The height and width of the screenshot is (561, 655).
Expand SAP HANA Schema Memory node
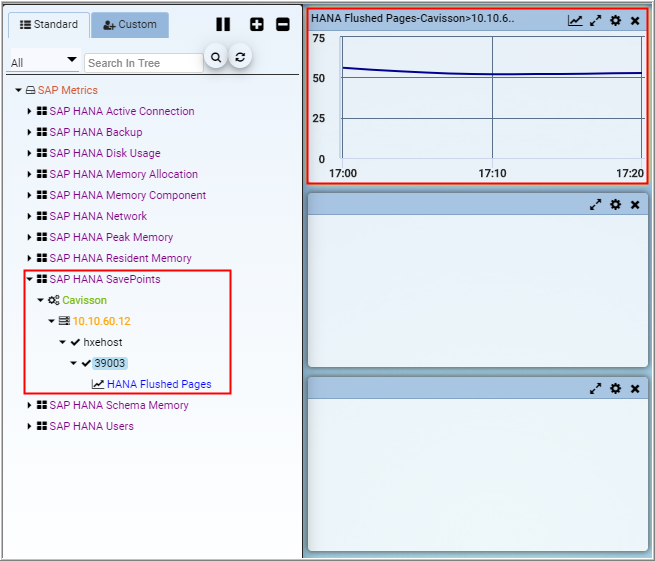pos(29,405)
